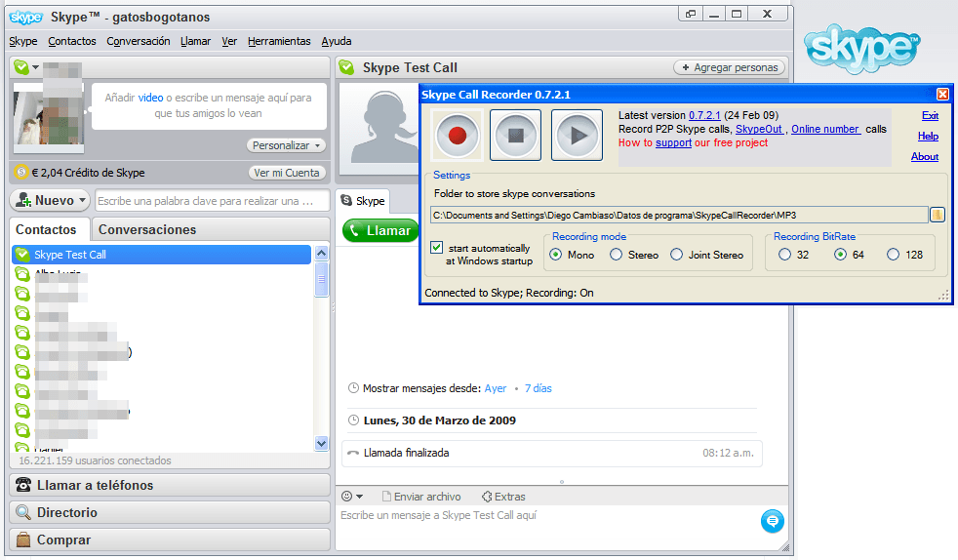This screenshot has width=958, height=560.
Task: Open the Ayuda menu
Action: tap(336, 41)
